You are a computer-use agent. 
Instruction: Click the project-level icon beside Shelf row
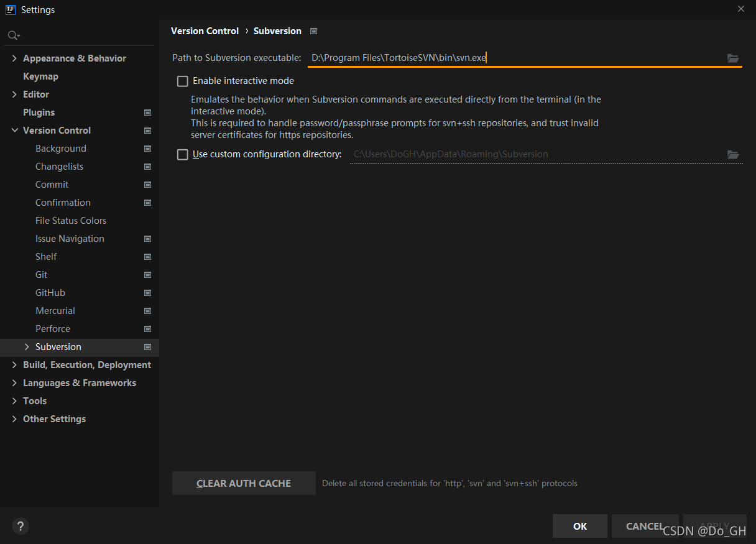pyautogui.click(x=148, y=257)
